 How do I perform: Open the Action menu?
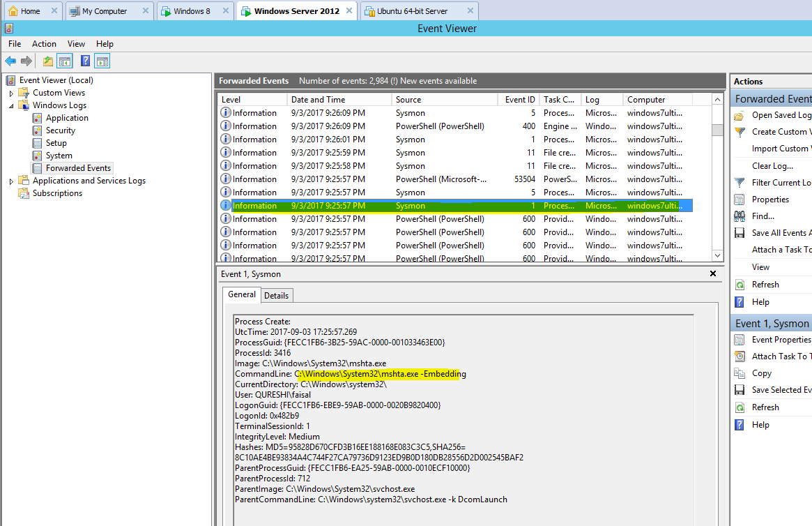point(43,43)
